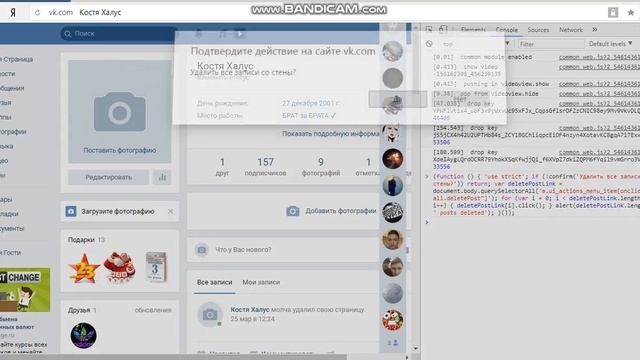Viewport: 640px width, 360px height.
Task: Click the camera icon beside Добавить фотографии
Action: pyautogui.click(x=293, y=211)
